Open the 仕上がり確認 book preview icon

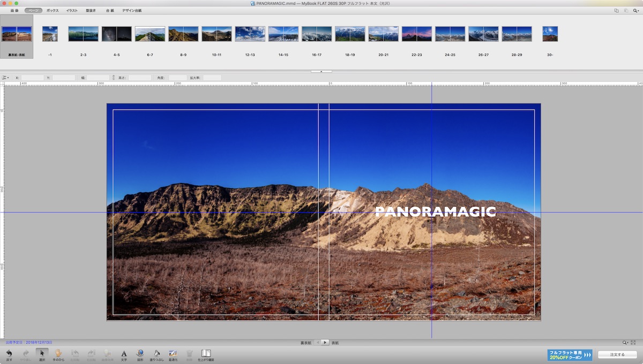206,353
